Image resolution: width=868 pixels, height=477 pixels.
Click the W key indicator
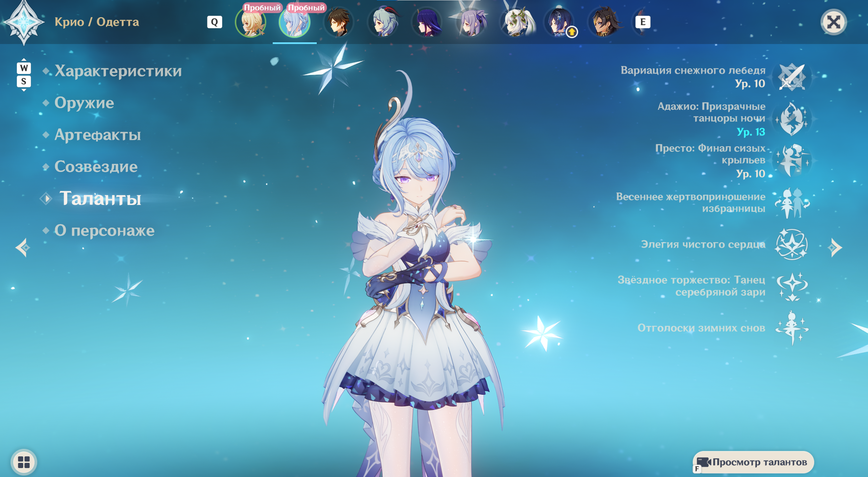[24, 68]
